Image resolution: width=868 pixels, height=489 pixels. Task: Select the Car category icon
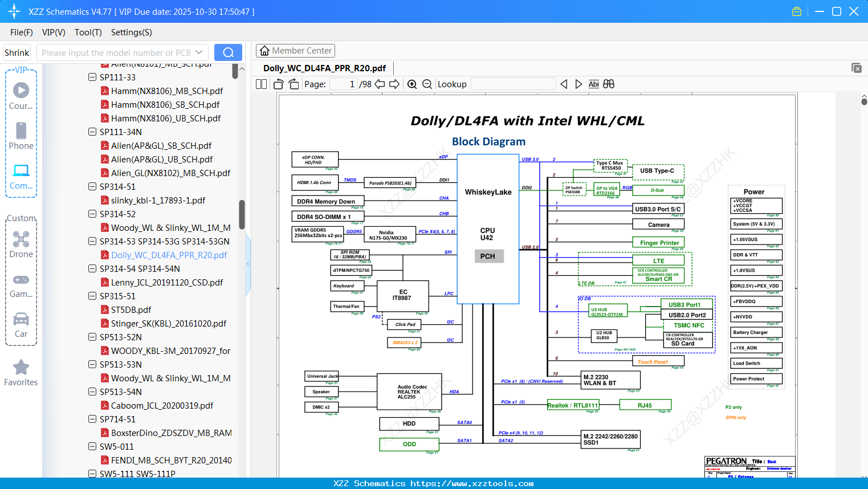coord(21,324)
